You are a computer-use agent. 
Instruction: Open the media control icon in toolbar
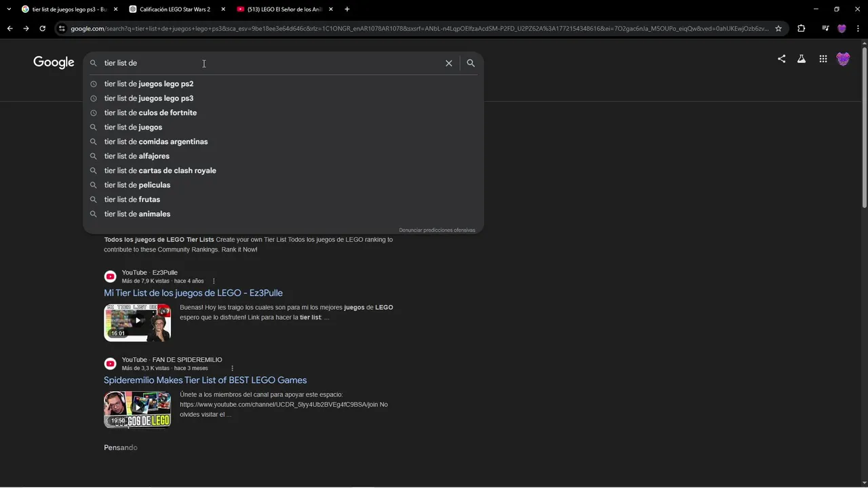coord(825,28)
